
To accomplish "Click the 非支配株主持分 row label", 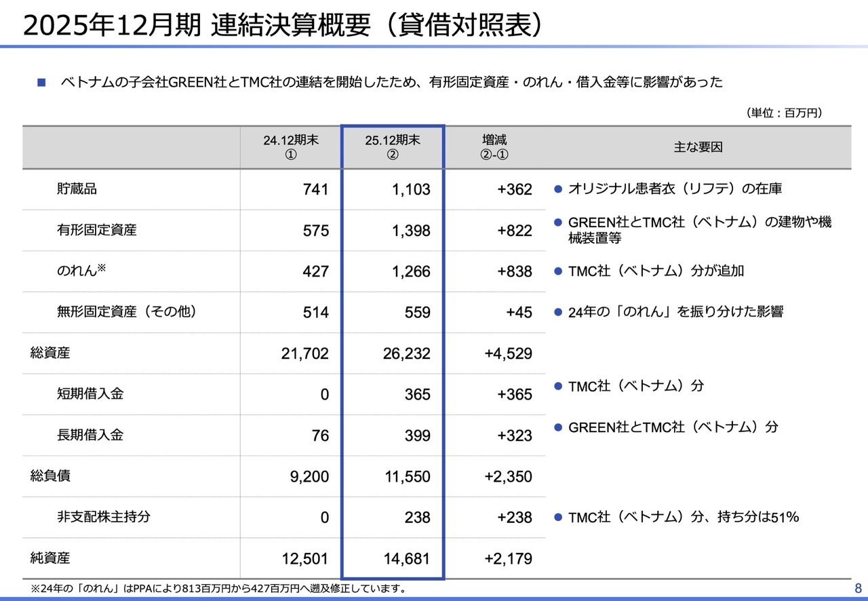I will coord(103,517).
